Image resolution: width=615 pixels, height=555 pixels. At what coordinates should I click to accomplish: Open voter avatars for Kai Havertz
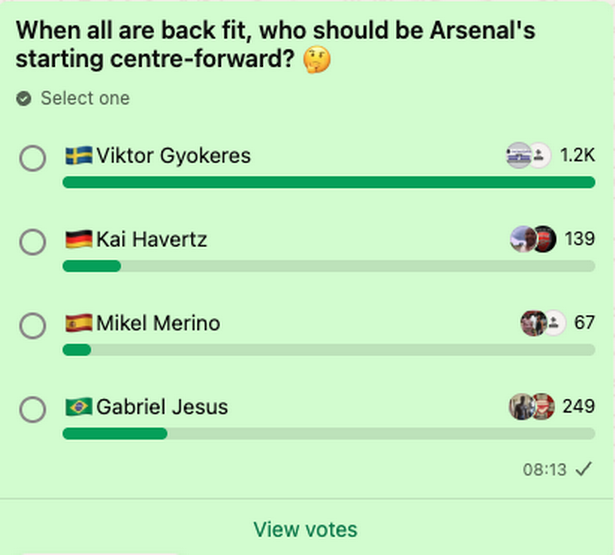click(531, 240)
